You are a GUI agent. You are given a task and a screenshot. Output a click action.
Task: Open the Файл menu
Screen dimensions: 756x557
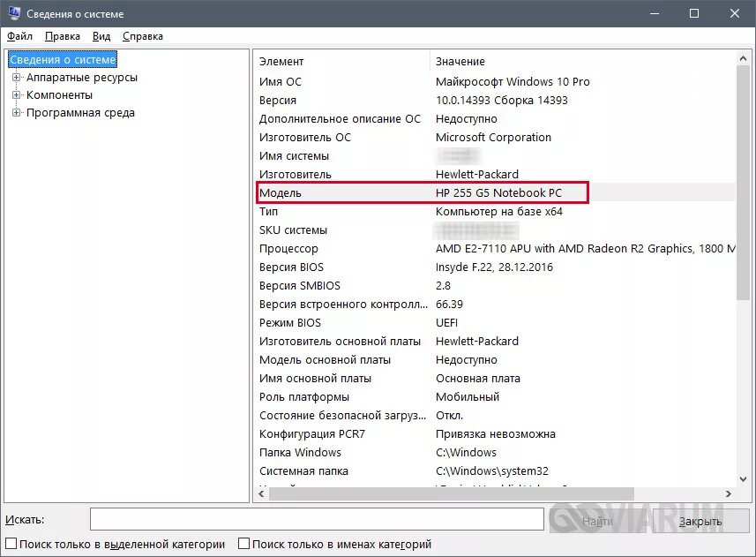click(x=19, y=36)
